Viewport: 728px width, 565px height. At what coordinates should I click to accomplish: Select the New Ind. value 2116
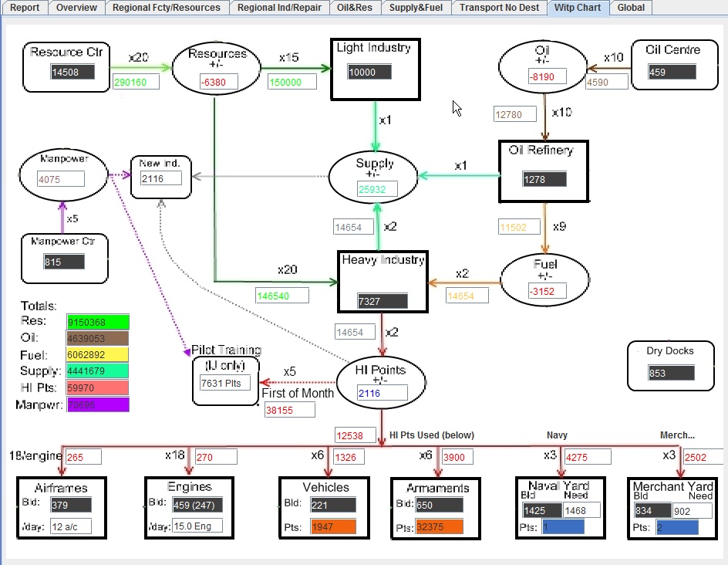160,178
